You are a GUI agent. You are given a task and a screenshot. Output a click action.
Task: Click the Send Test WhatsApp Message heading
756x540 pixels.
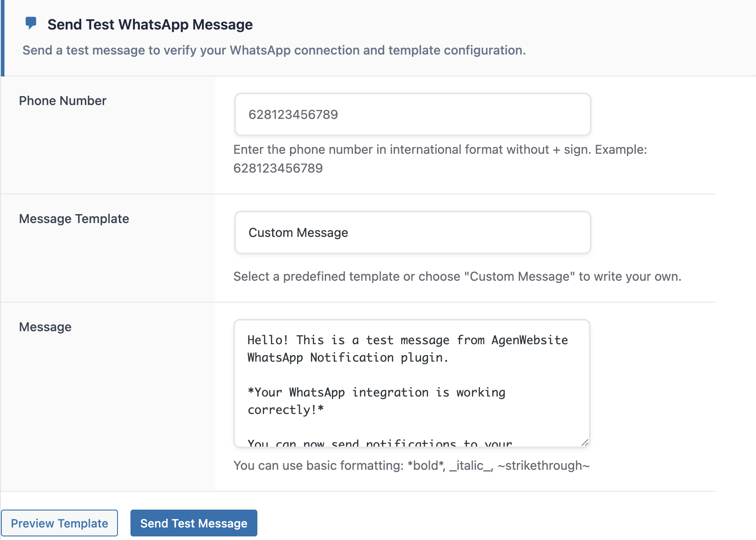(x=150, y=25)
